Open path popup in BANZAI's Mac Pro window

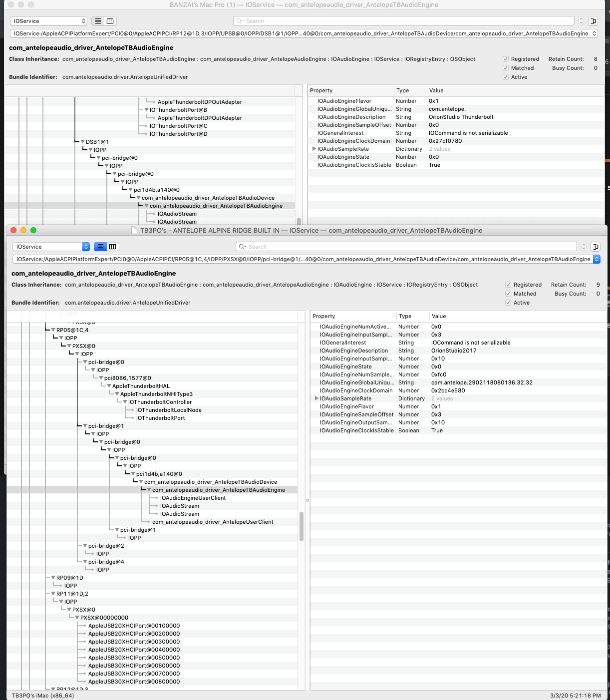pyautogui.click(x=304, y=33)
